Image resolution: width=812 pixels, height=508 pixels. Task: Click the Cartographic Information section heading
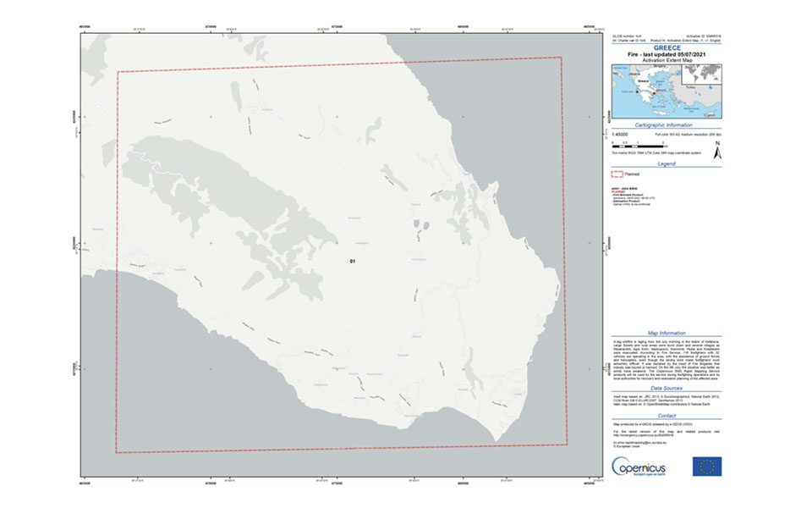(667, 124)
